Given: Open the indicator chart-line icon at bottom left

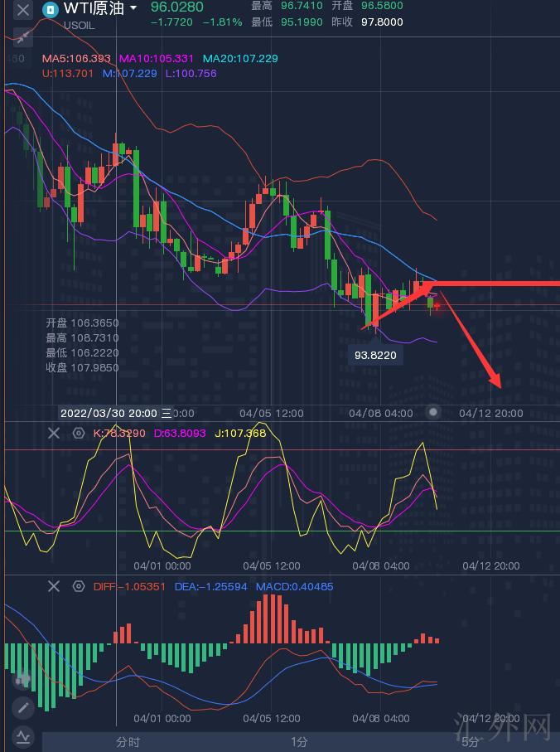Looking at the screenshot, I should [x=23, y=736].
